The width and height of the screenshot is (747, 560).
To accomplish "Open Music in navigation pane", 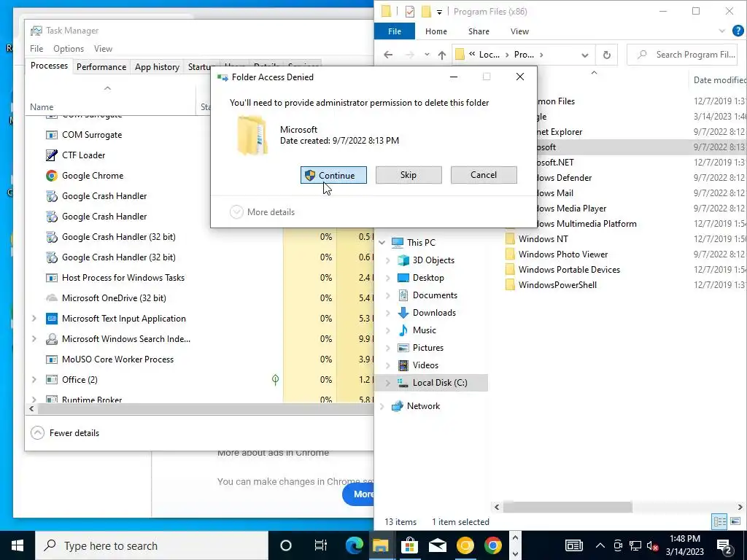I will [424, 330].
